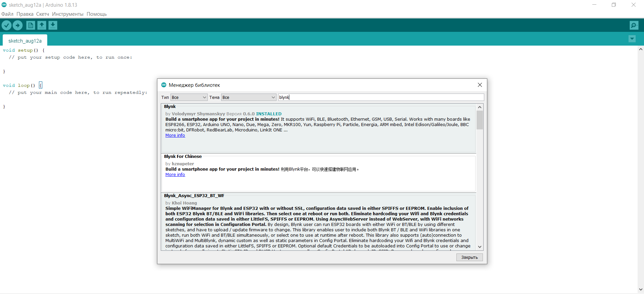Open the Правка menu
This screenshot has height=294, width=644.
point(25,14)
